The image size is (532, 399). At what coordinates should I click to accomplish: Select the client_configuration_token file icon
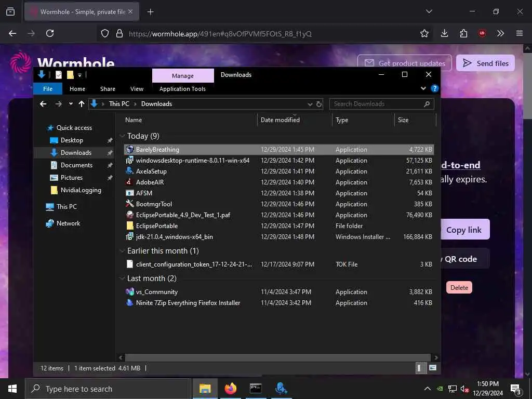coord(129,264)
